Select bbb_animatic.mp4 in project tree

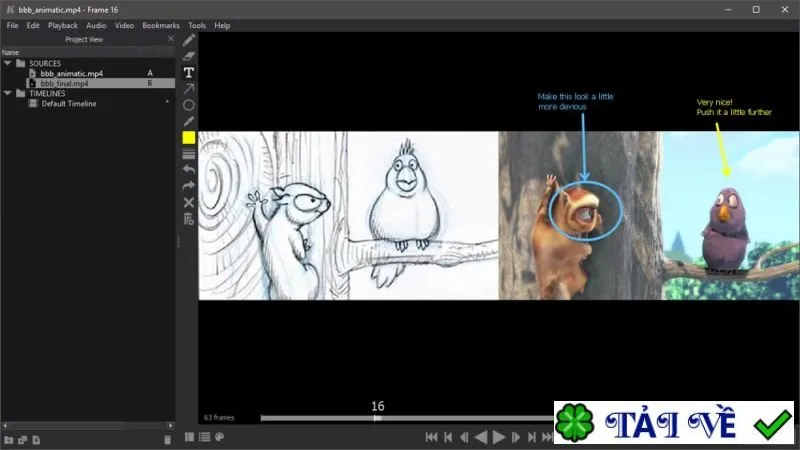pos(71,73)
